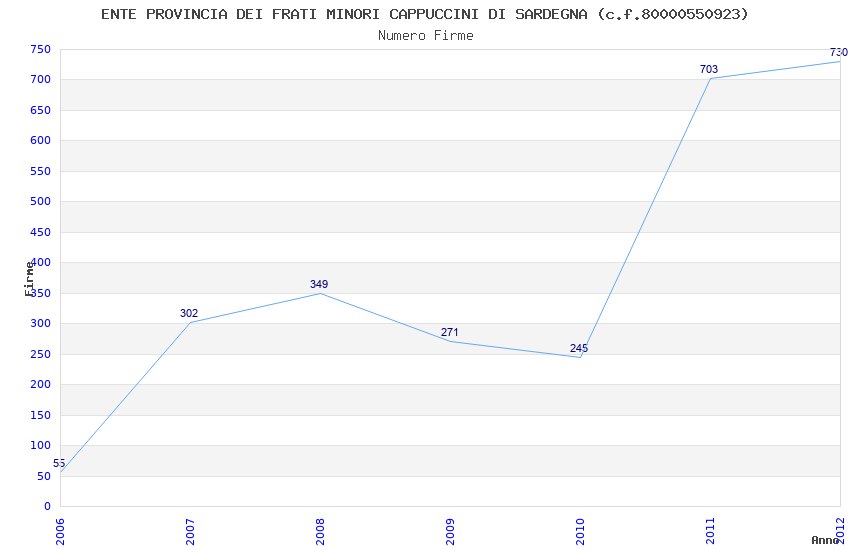850x550 pixels.
Task: Click the y-axis value 600
Action: coord(41,140)
